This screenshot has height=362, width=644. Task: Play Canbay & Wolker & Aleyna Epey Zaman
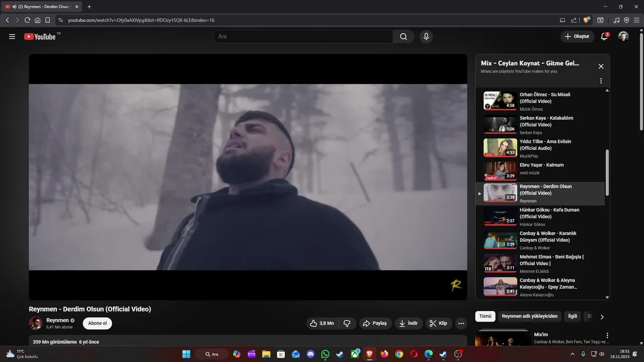[541, 287]
